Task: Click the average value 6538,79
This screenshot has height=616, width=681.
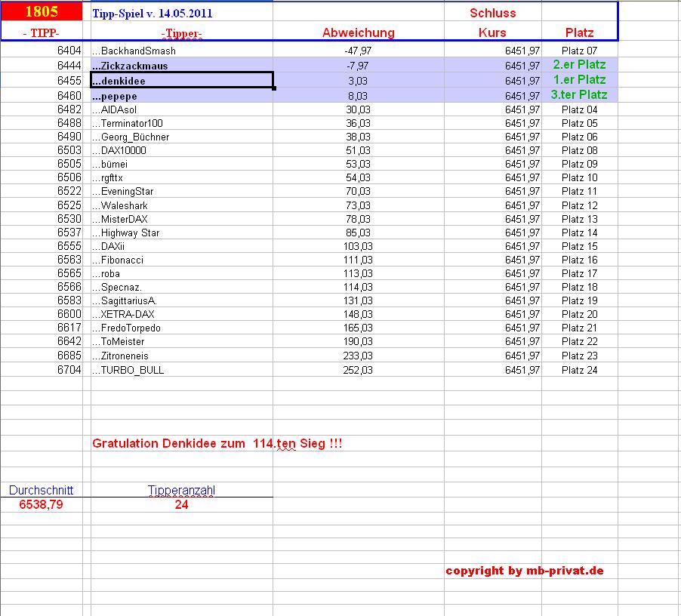Action: click(42, 504)
